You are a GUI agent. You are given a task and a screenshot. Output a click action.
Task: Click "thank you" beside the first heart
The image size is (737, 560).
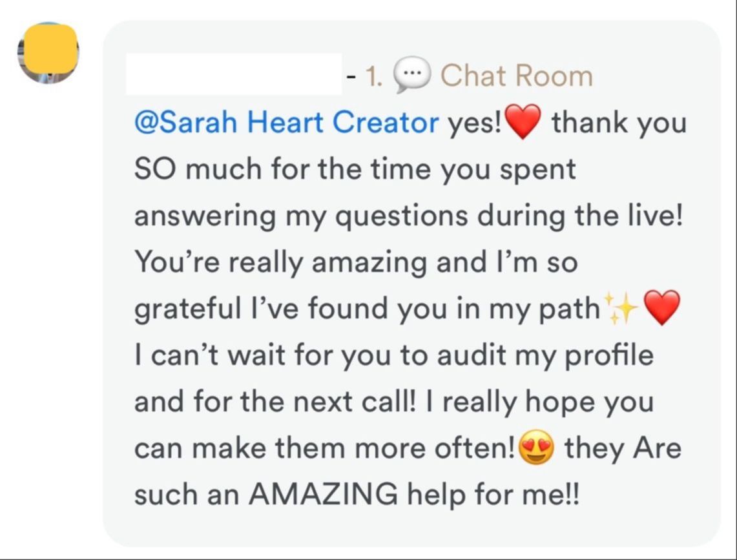point(619,123)
